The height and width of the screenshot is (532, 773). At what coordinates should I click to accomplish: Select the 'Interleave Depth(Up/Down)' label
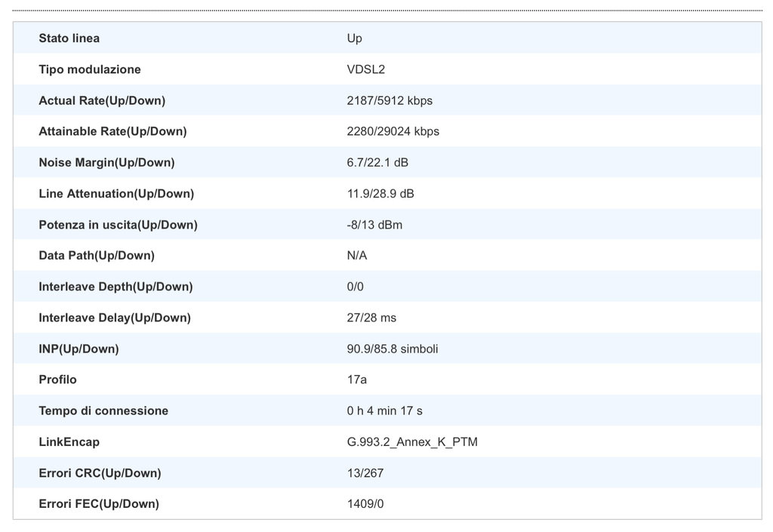coord(115,287)
